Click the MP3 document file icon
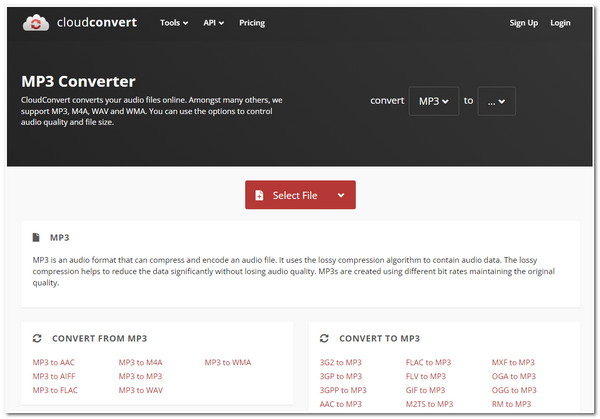 click(36, 238)
